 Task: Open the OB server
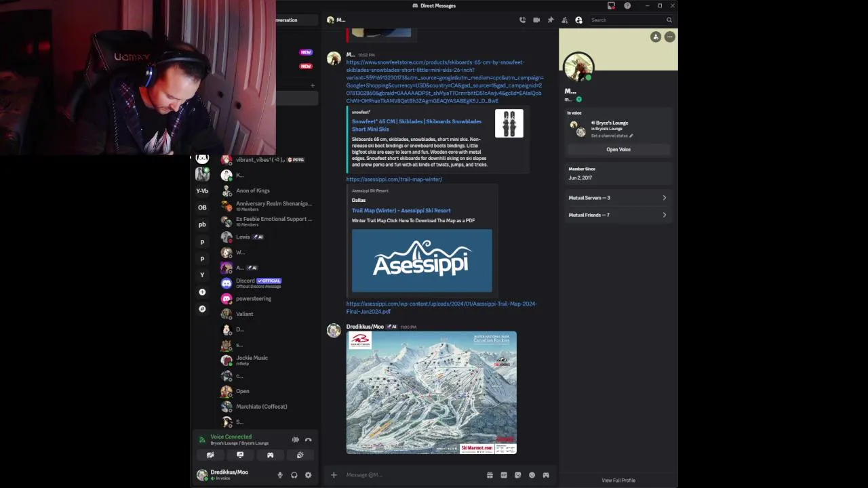(202, 208)
